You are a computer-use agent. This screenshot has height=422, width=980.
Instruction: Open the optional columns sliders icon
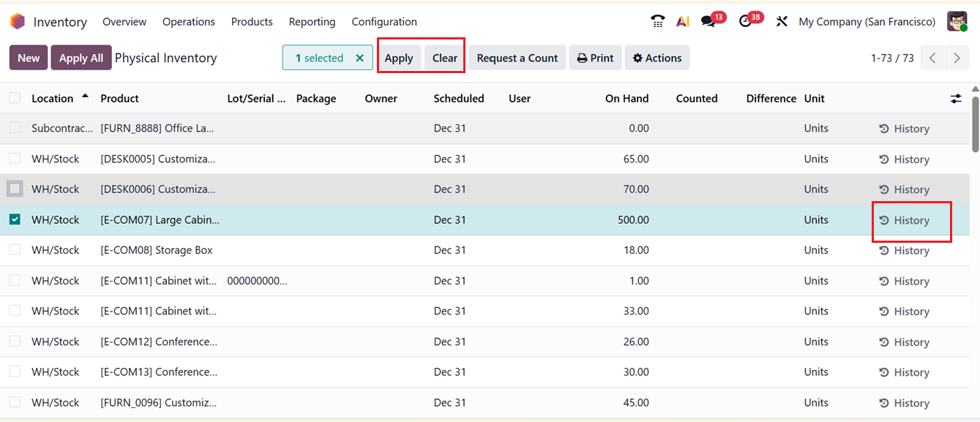coord(956,98)
